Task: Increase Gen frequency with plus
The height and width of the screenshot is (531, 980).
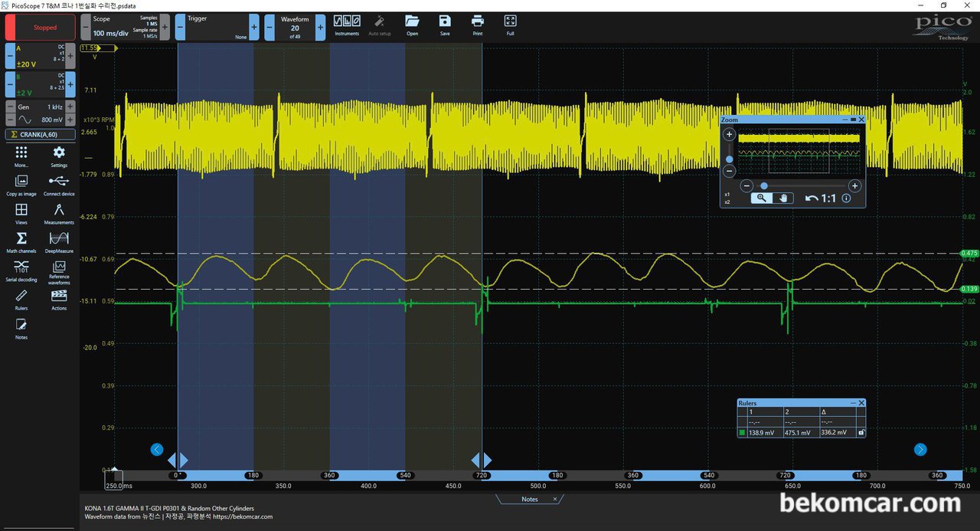Action: pos(70,107)
